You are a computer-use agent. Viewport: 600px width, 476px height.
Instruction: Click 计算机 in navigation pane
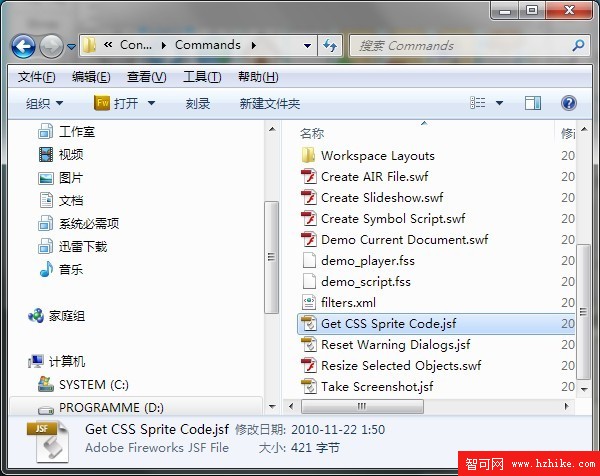point(57,361)
